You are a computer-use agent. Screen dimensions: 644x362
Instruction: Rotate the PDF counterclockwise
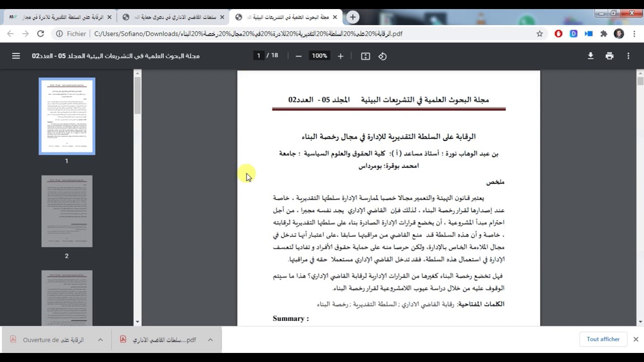tap(382, 56)
